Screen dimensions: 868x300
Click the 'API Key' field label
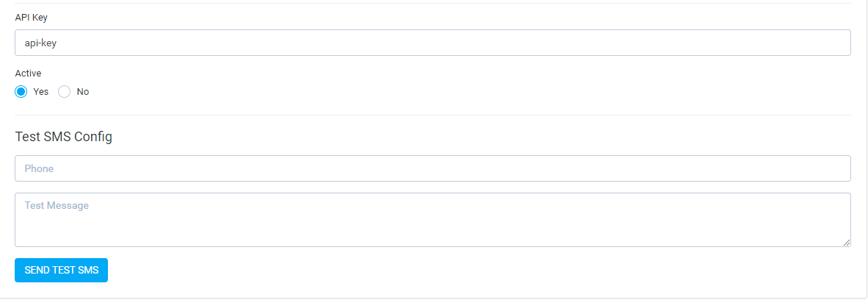pos(31,18)
